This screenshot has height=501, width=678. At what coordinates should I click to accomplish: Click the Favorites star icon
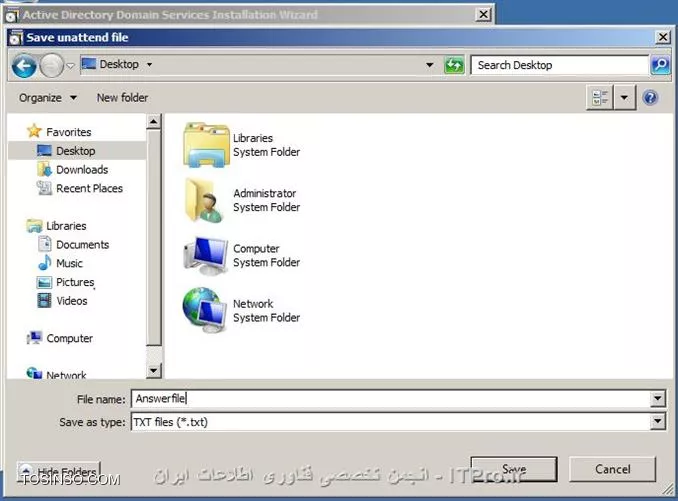click(34, 131)
